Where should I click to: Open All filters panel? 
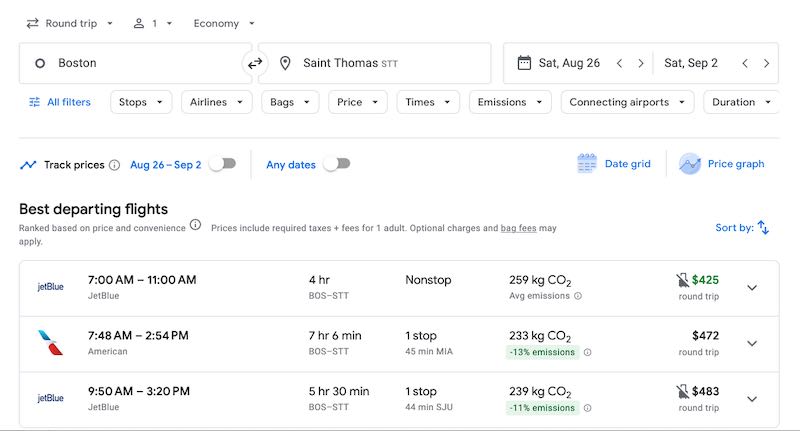point(60,102)
